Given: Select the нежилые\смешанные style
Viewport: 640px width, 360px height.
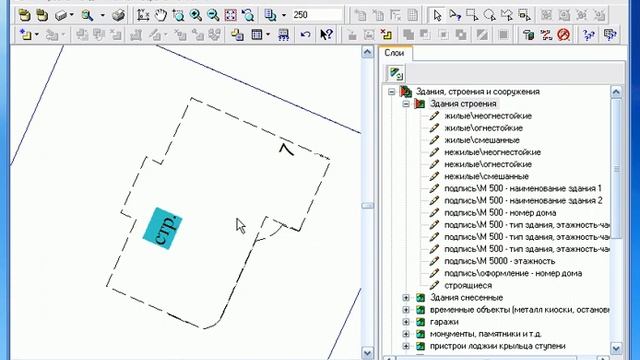Looking at the screenshot, I should pyautogui.click(x=486, y=176).
